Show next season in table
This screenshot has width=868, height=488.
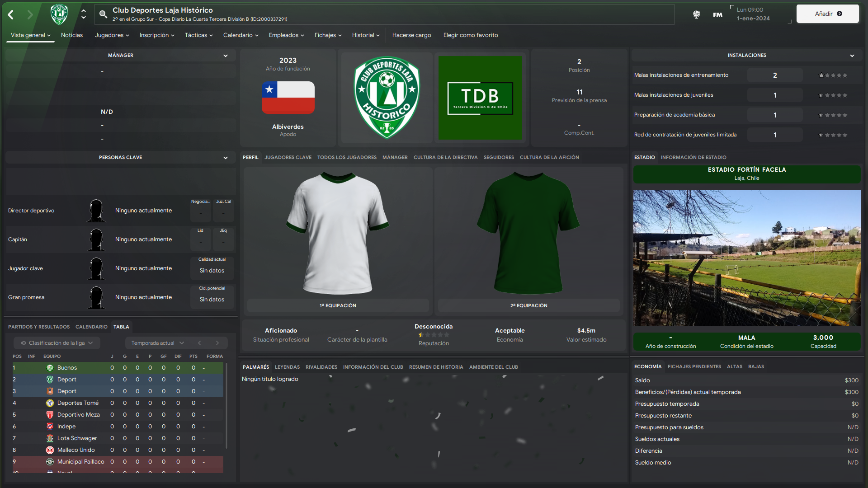tap(217, 343)
